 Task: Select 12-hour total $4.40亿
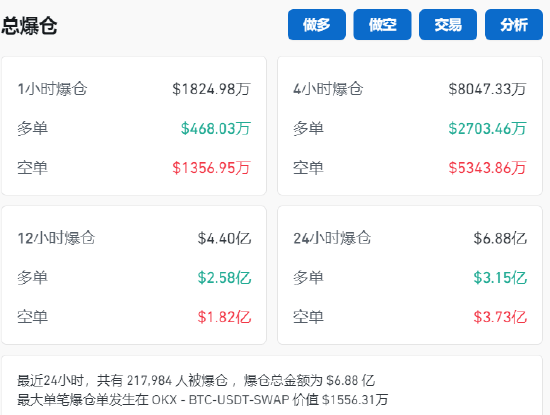tap(224, 238)
